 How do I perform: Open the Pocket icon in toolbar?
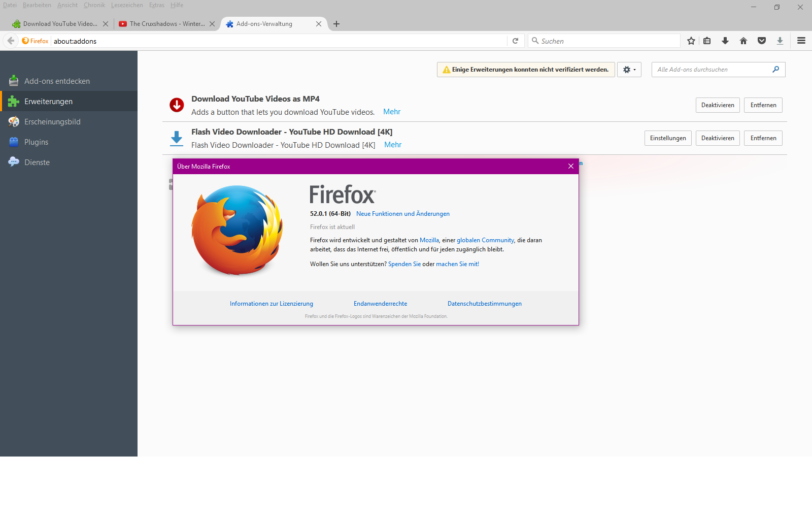(762, 41)
